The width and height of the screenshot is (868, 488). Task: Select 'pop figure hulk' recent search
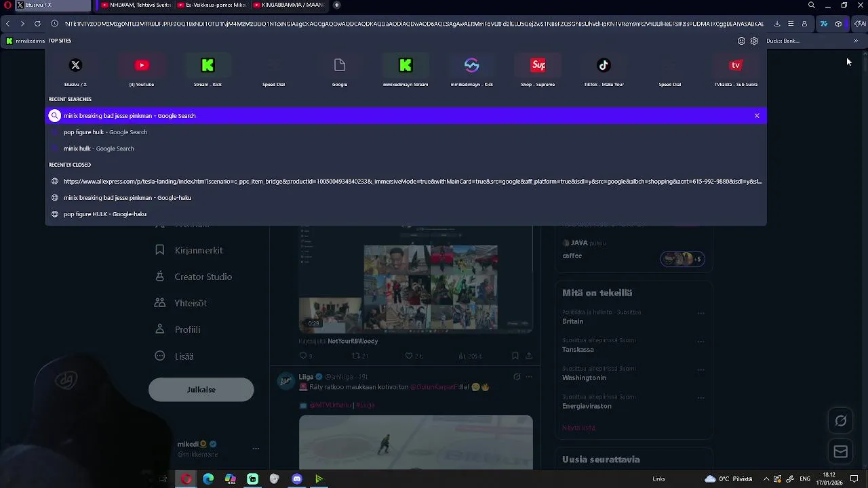pyautogui.click(x=406, y=132)
